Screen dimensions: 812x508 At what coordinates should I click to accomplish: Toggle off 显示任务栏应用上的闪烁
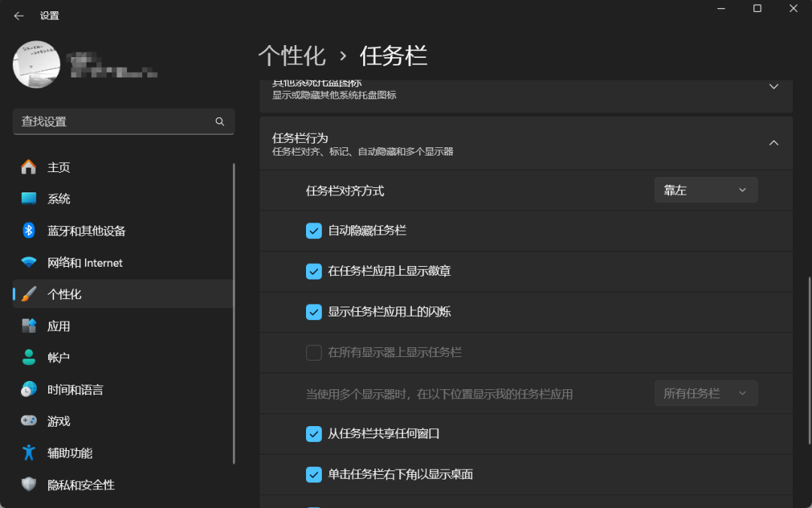pos(314,312)
